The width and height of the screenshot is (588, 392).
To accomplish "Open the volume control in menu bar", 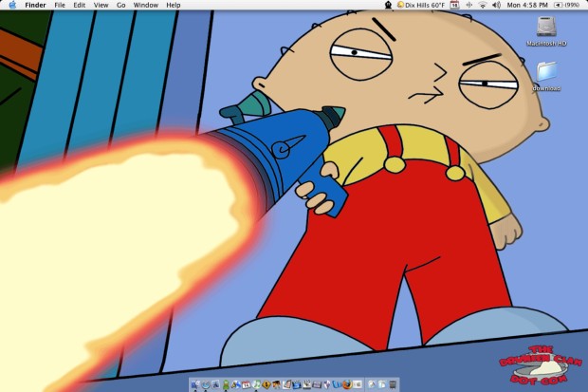I will click(x=496, y=5).
